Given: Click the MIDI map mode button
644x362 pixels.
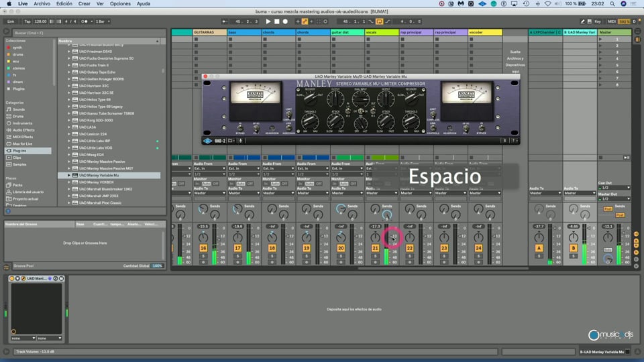Looking at the screenshot, I should (x=612, y=21).
